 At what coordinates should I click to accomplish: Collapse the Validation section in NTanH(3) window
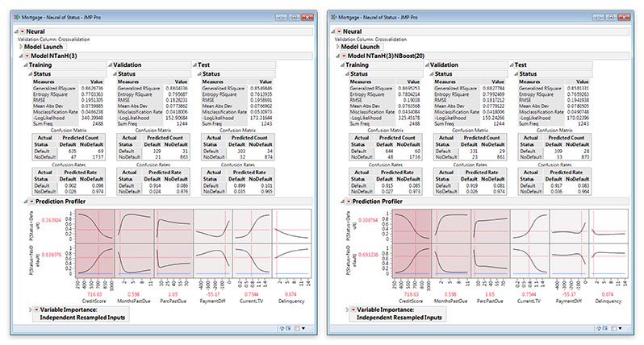[110, 64]
